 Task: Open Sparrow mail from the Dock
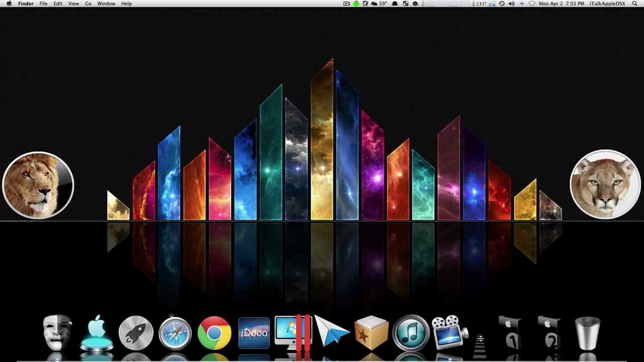(x=332, y=332)
